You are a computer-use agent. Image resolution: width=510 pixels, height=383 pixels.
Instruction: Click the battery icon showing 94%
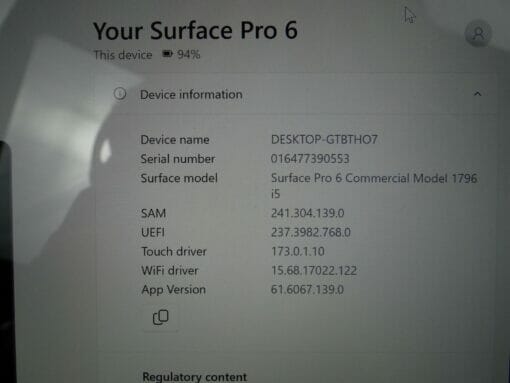167,54
